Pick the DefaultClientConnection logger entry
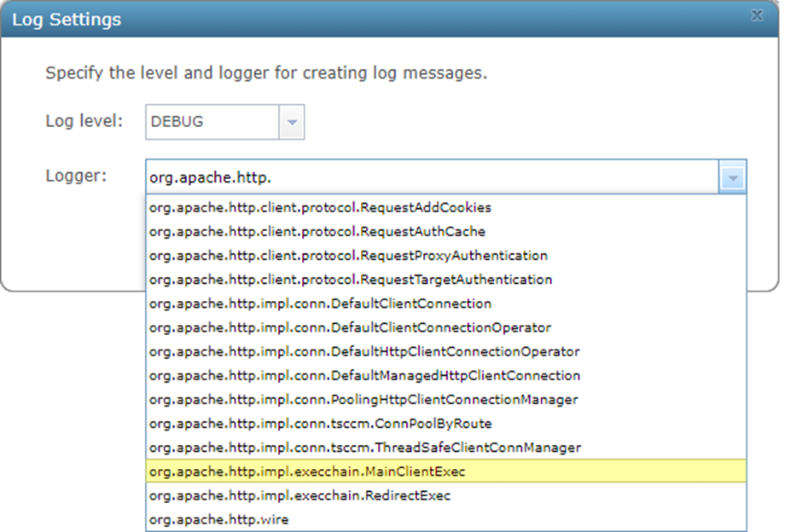This screenshot has width=802, height=532. tap(446, 304)
